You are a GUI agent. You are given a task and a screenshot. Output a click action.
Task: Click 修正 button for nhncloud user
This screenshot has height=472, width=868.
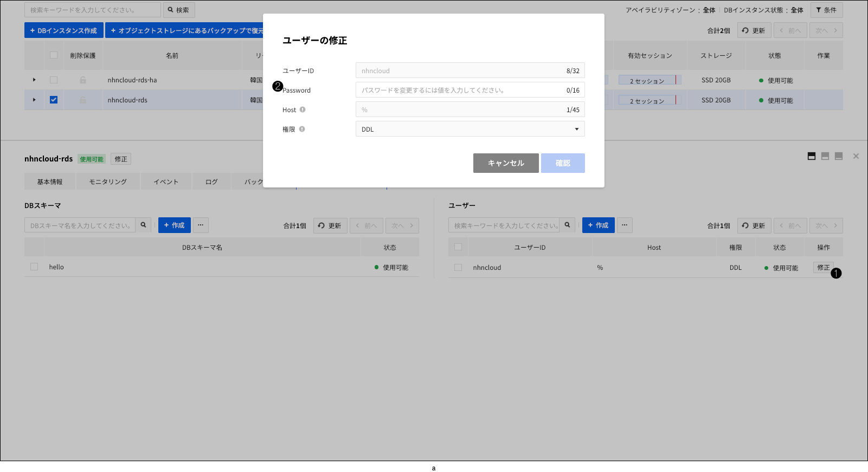pos(824,267)
